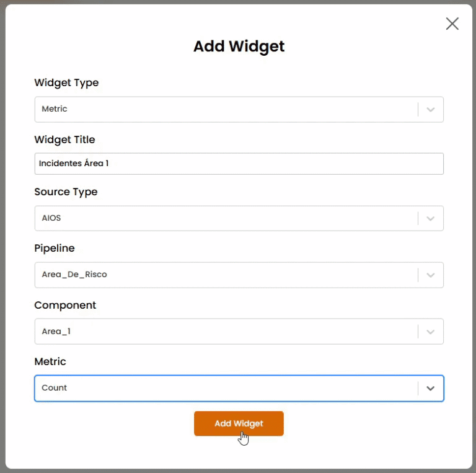The width and height of the screenshot is (476, 473).
Task: Click the 'Component' field label
Action: pyautogui.click(x=65, y=305)
